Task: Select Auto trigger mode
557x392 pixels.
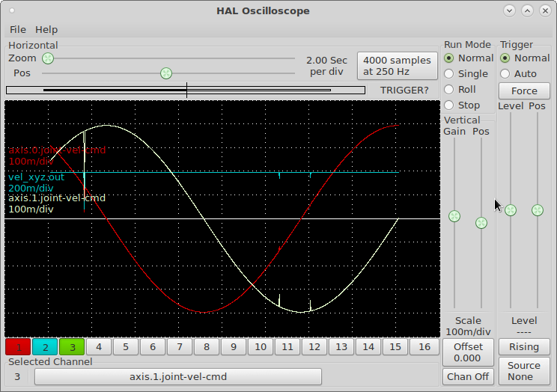Action: [x=518, y=73]
